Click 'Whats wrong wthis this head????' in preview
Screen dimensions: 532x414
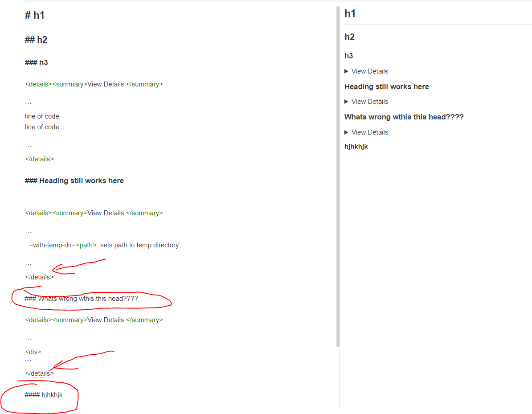point(404,117)
